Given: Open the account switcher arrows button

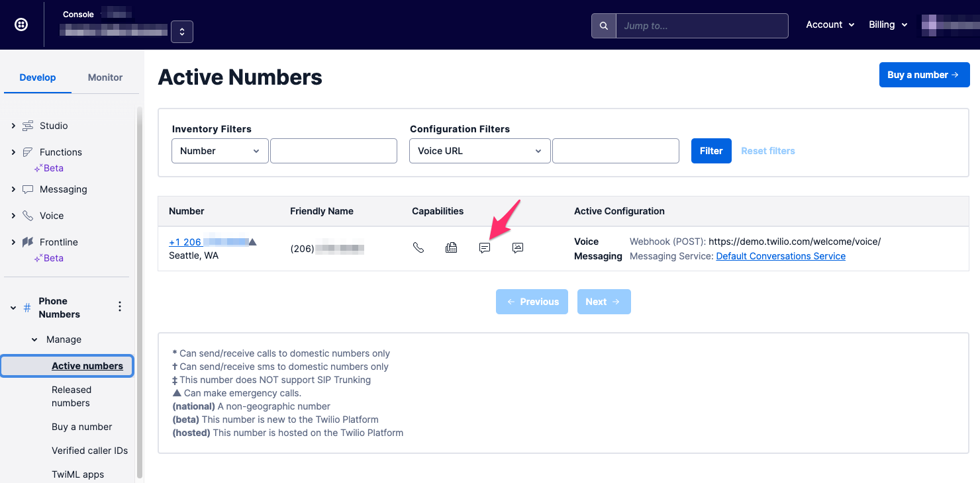Looking at the screenshot, I should click(x=182, y=32).
